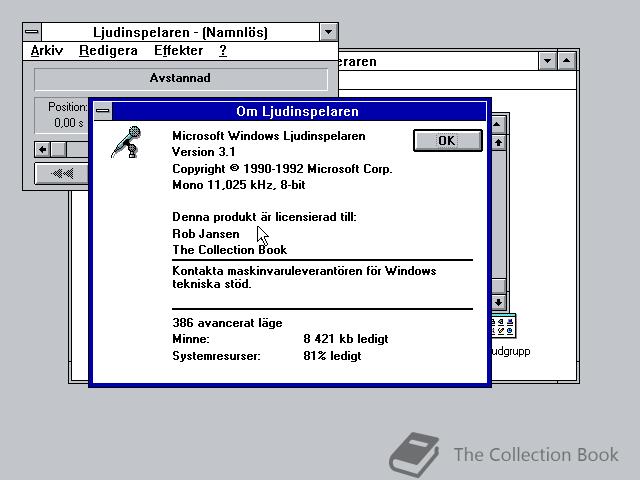
Task: Open the Redigera menu
Action: click(108, 51)
